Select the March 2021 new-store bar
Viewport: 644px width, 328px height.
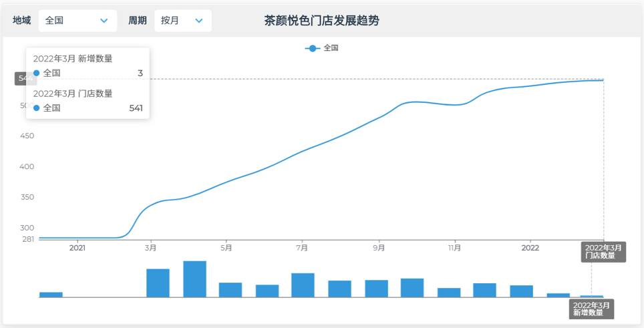pyautogui.click(x=158, y=283)
